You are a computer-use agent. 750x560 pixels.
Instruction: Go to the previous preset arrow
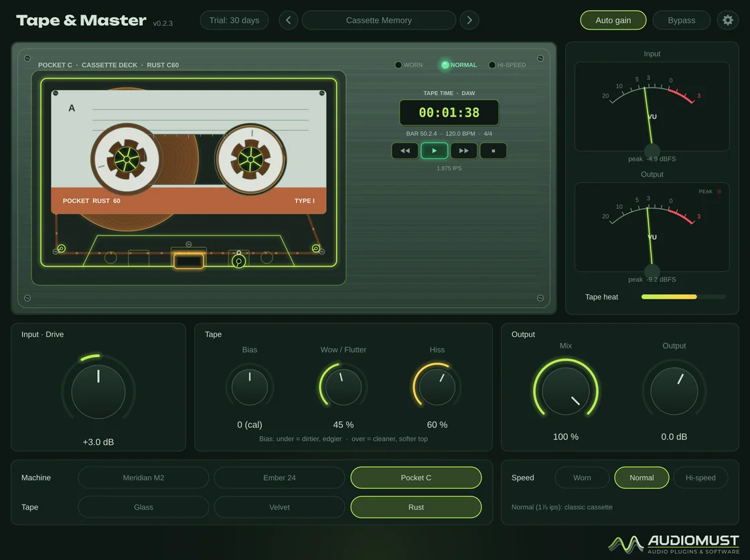pyautogui.click(x=288, y=20)
